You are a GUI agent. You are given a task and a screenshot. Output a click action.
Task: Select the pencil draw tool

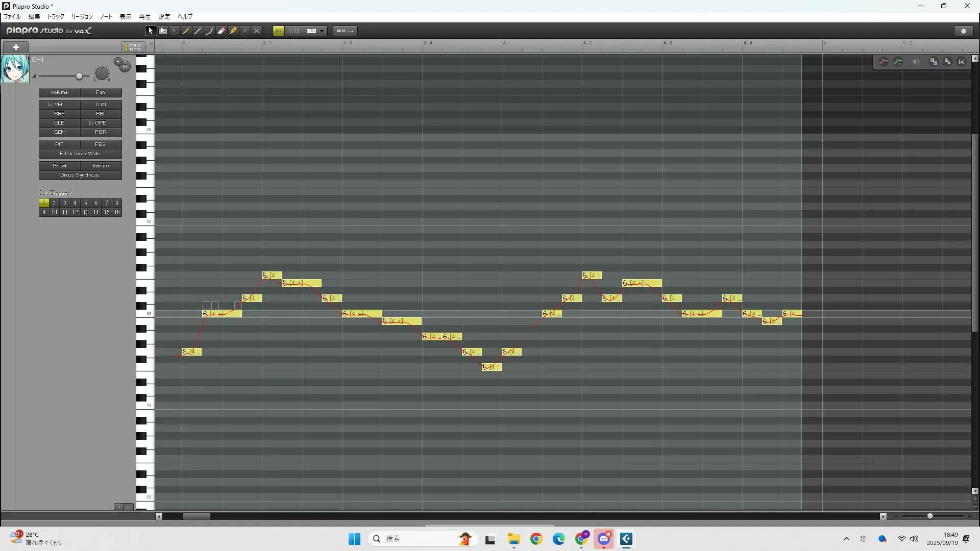[186, 31]
